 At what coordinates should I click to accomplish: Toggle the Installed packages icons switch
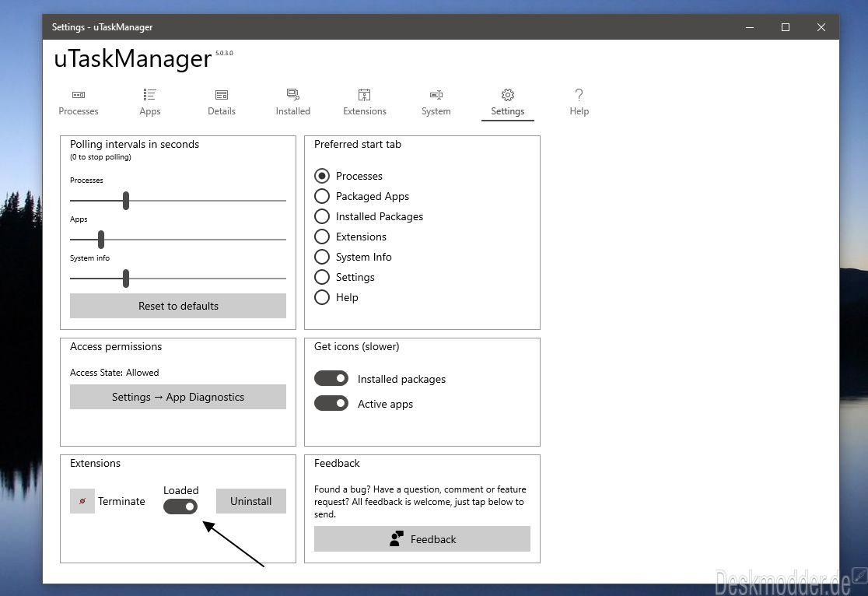point(331,379)
